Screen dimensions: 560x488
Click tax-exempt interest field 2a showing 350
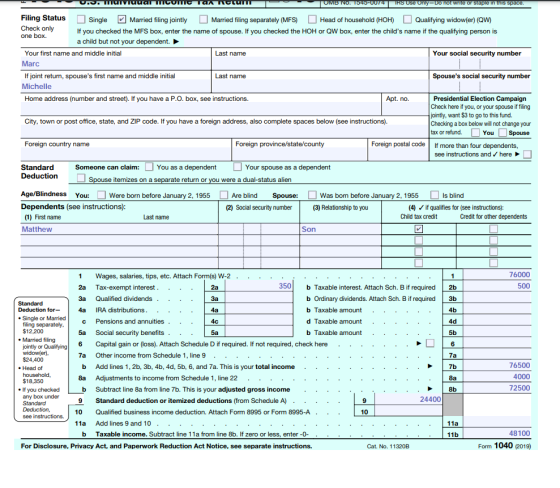[259, 286]
